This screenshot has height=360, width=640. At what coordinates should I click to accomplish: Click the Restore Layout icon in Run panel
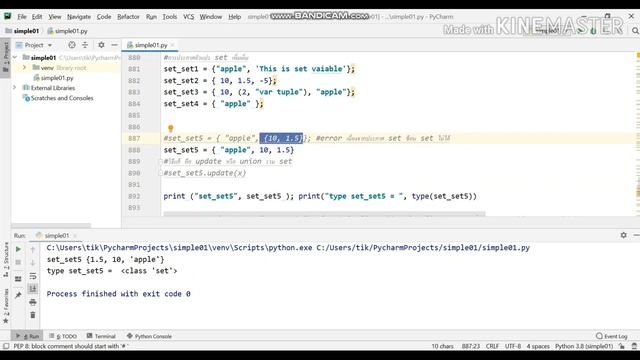tap(18, 279)
